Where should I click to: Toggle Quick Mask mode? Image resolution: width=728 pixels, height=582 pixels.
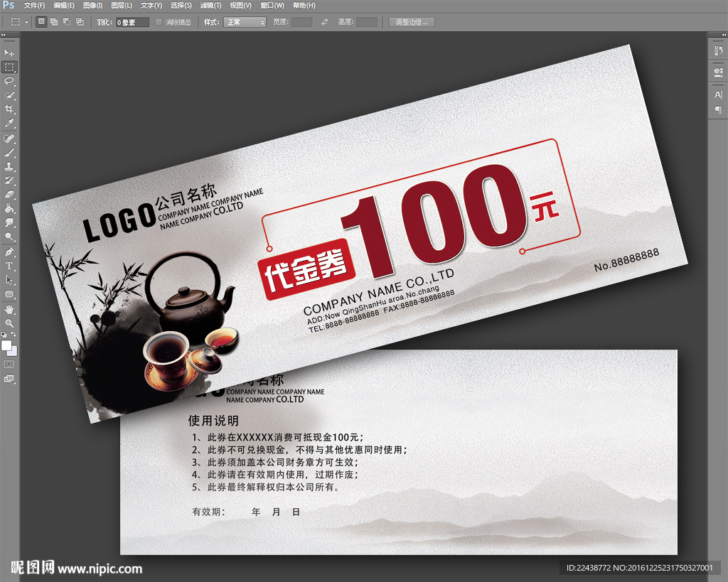[9, 365]
